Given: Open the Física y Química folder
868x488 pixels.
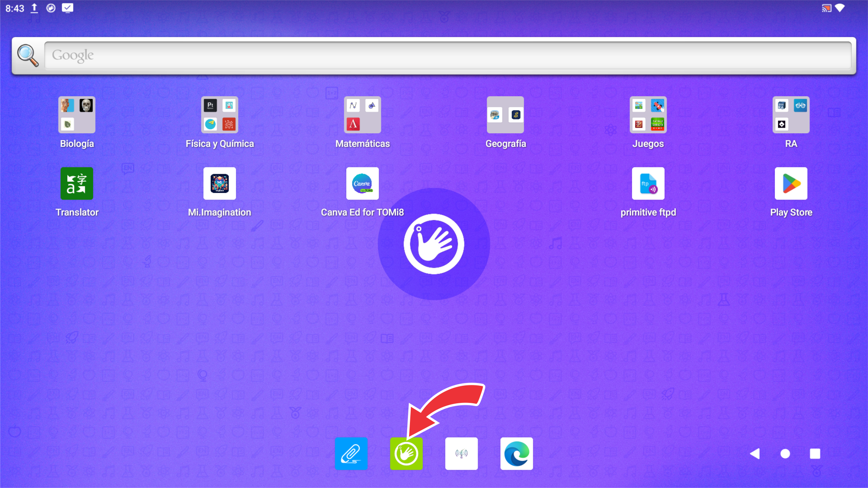Looking at the screenshot, I should [x=220, y=115].
